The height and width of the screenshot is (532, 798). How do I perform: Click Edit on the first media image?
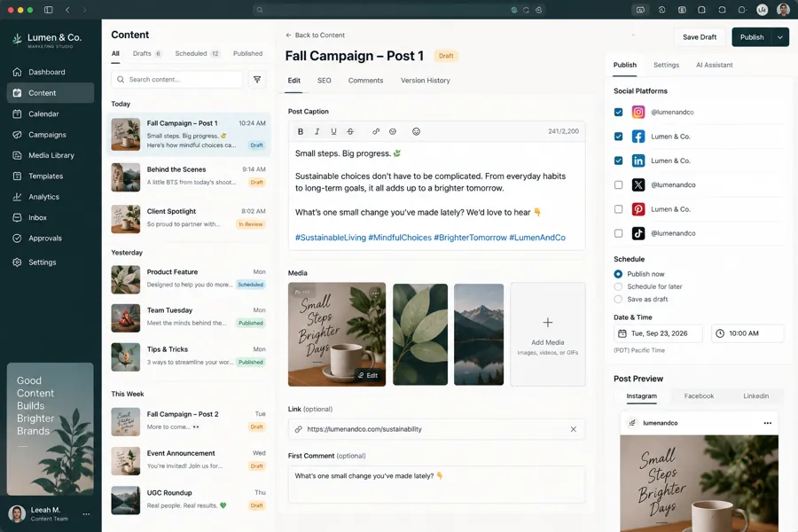[x=367, y=375]
